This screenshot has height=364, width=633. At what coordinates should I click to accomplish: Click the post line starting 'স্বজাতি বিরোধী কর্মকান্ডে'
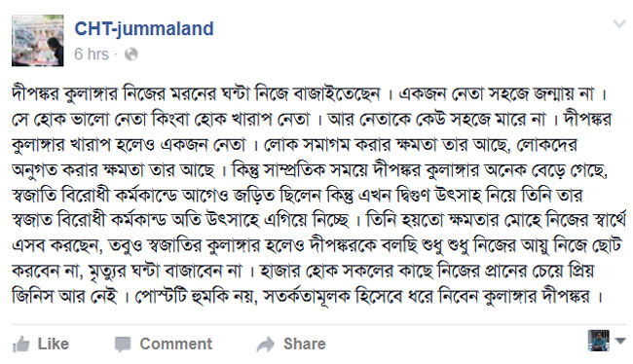tap(298, 196)
